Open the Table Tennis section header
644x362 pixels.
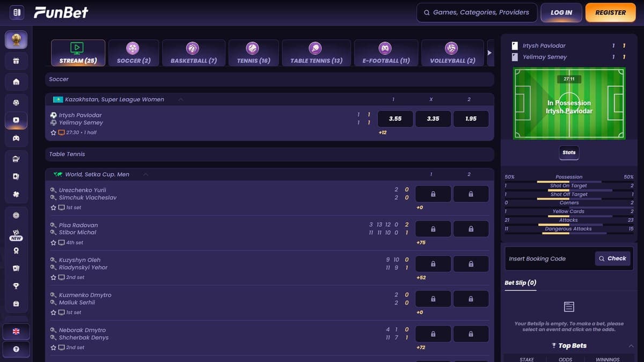click(269, 154)
